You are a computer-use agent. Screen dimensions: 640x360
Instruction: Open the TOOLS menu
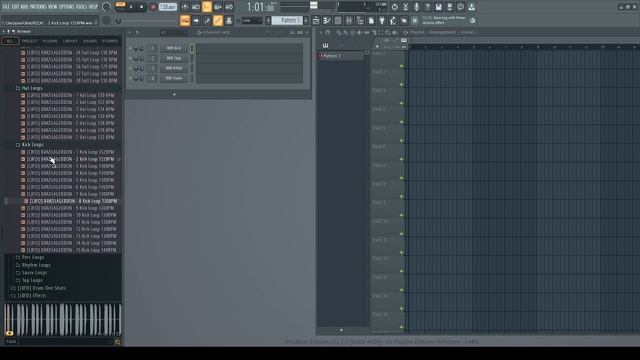[81, 7]
